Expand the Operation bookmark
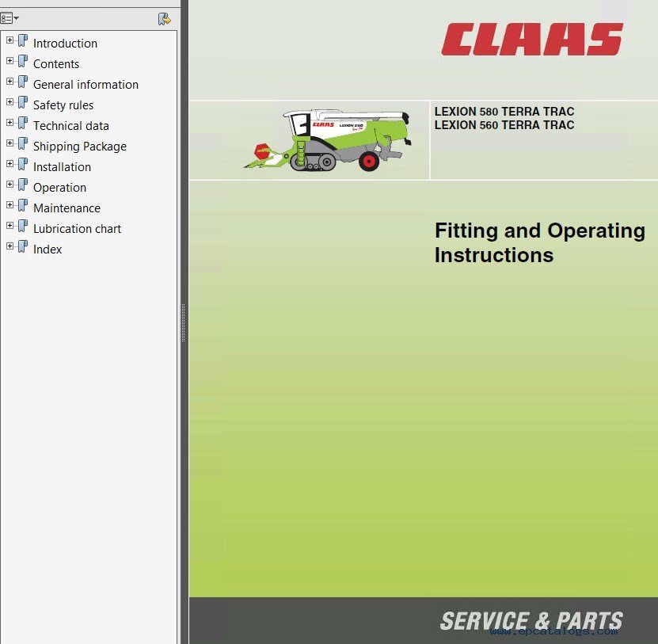 click(10, 185)
